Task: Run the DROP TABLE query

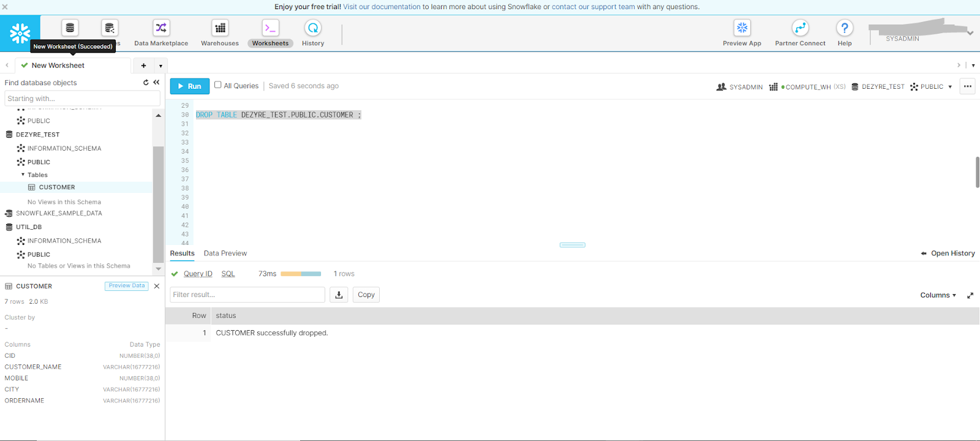Action: (x=189, y=86)
